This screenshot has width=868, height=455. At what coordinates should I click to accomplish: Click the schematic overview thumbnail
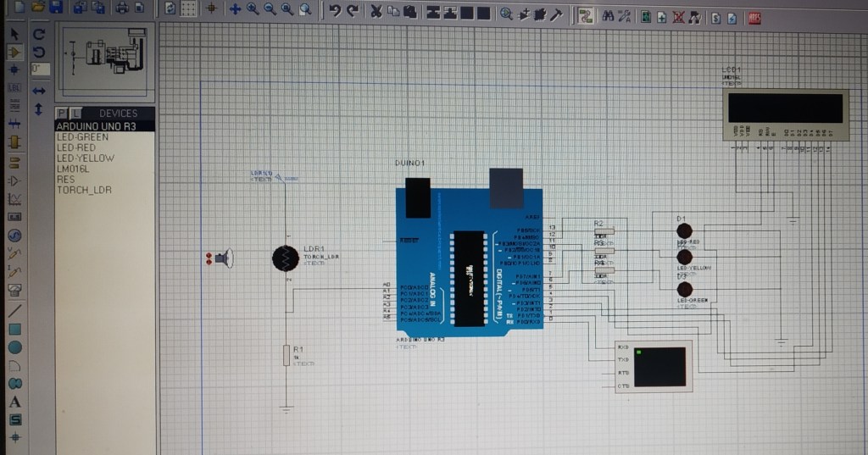[x=106, y=59]
